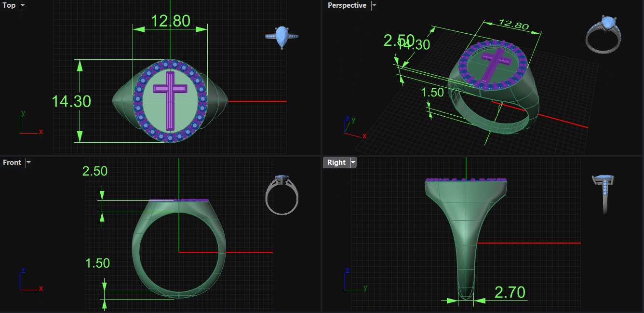The width and height of the screenshot is (644, 313).
Task: Click the gray ring thumbnail in Front viewport
Action: pyautogui.click(x=282, y=194)
